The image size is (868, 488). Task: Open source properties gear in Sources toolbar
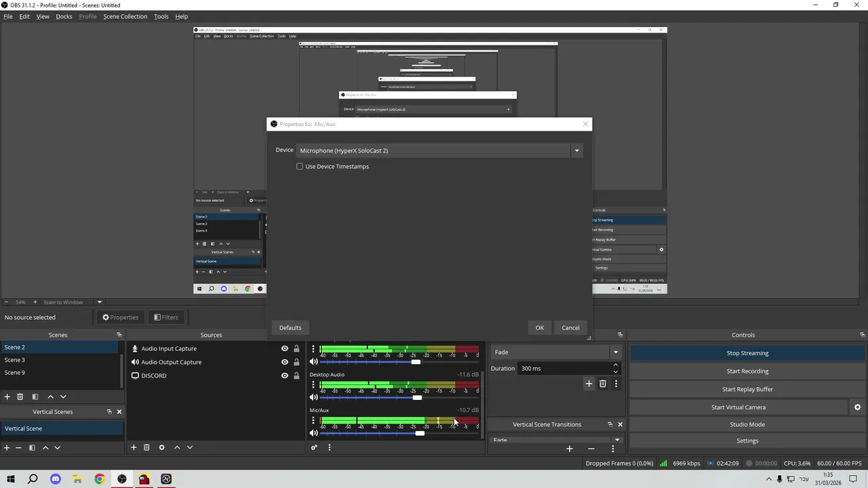pyautogui.click(x=161, y=447)
